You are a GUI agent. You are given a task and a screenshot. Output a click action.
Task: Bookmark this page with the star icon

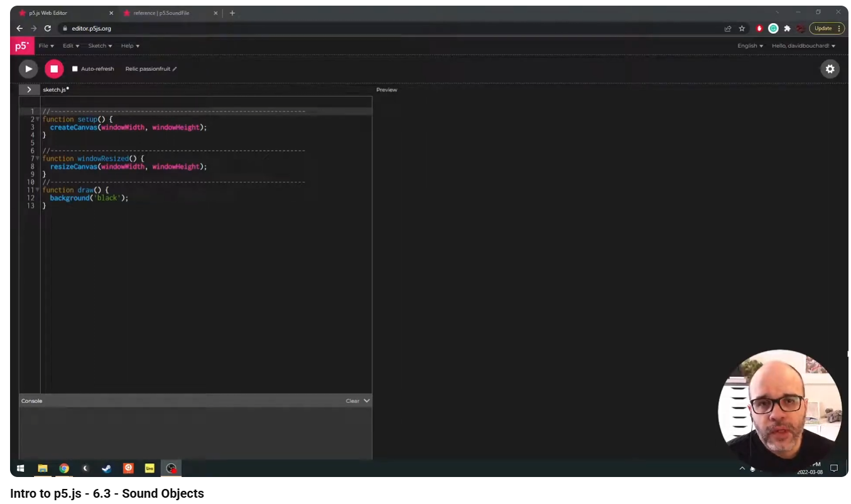click(x=742, y=28)
